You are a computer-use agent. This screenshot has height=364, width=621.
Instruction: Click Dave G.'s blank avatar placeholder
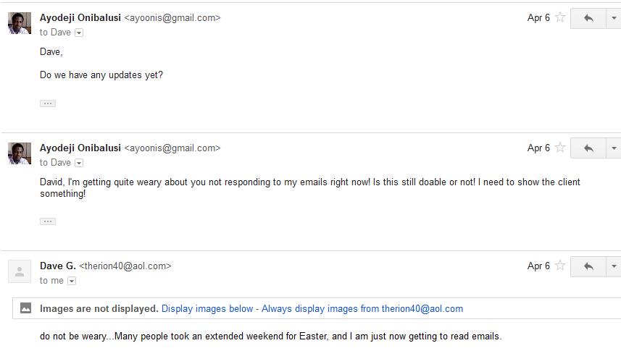(20, 271)
